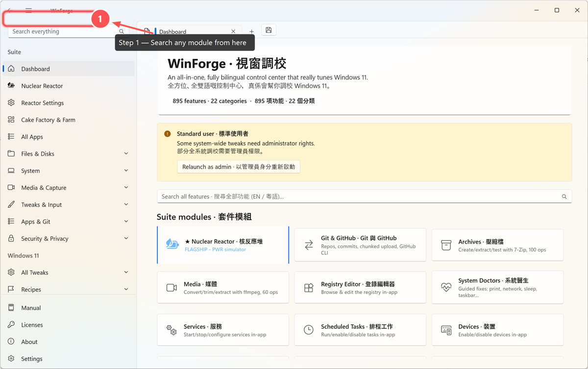Expand the Recipes chevron
This screenshot has height=369, width=588.
[126, 289]
